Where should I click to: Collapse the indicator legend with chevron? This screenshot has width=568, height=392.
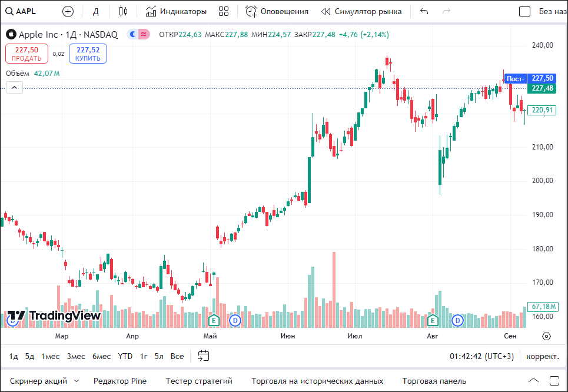coord(15,87)
